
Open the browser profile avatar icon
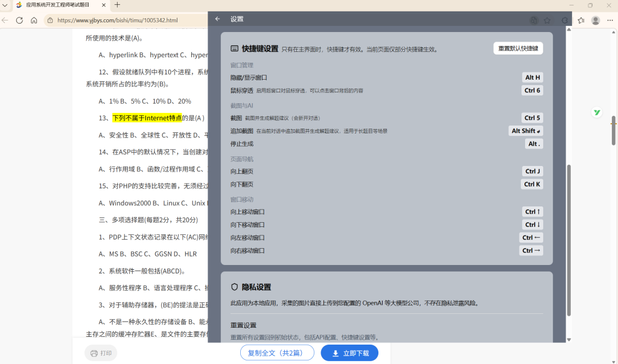click(595, 20)
